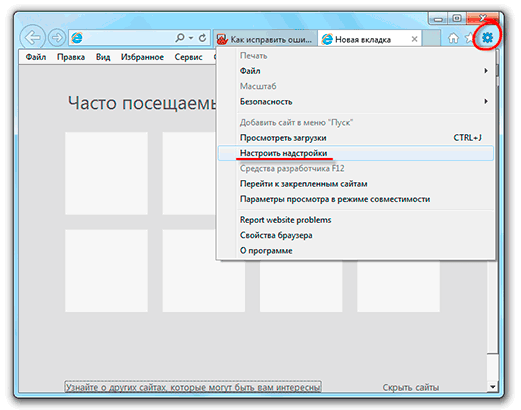Click the Refresh icon in address bar
The height and width of the screenshot is (410, 521).
coord(202,38)
